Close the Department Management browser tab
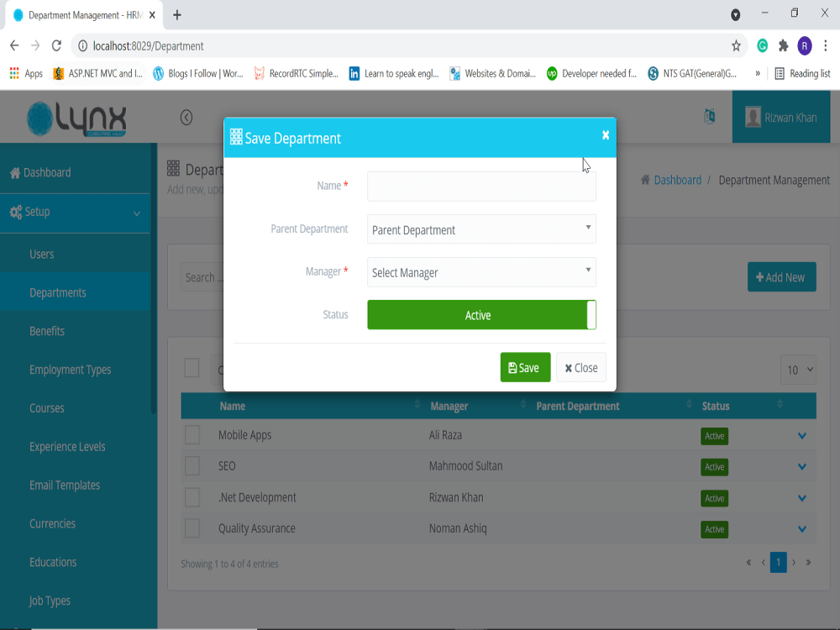The height and width of the screenshot is (630, 840). [x=152, y=15]
